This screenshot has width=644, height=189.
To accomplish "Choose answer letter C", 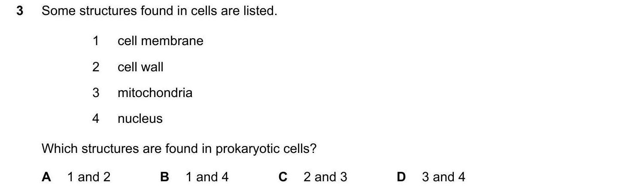I will (283, 177).
